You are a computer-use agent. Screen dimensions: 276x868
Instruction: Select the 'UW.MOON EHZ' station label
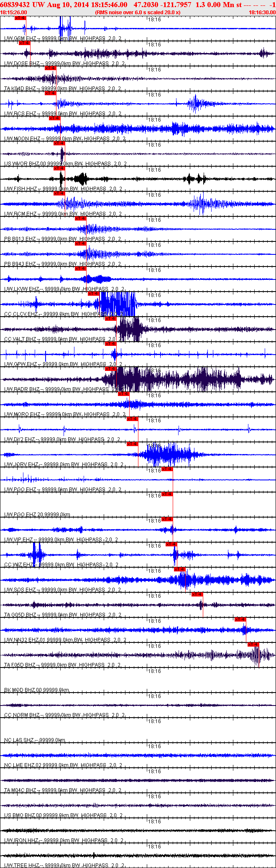[23, 139]
